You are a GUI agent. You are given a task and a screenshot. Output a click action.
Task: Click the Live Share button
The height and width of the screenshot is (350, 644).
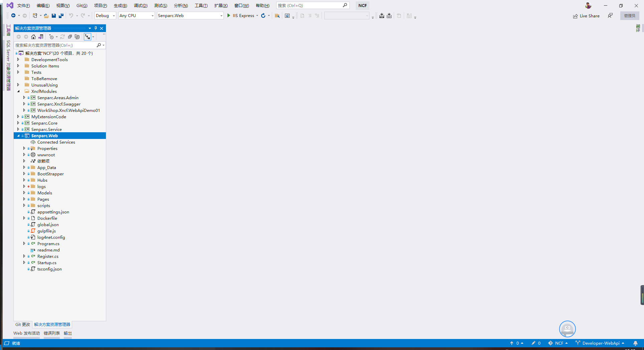click(x=586, y=16)
